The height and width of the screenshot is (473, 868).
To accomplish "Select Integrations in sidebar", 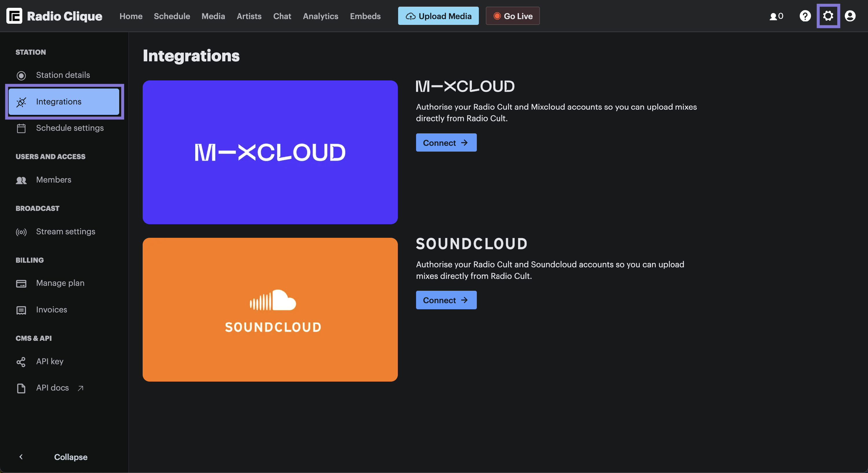I will (x=64, y=102).
